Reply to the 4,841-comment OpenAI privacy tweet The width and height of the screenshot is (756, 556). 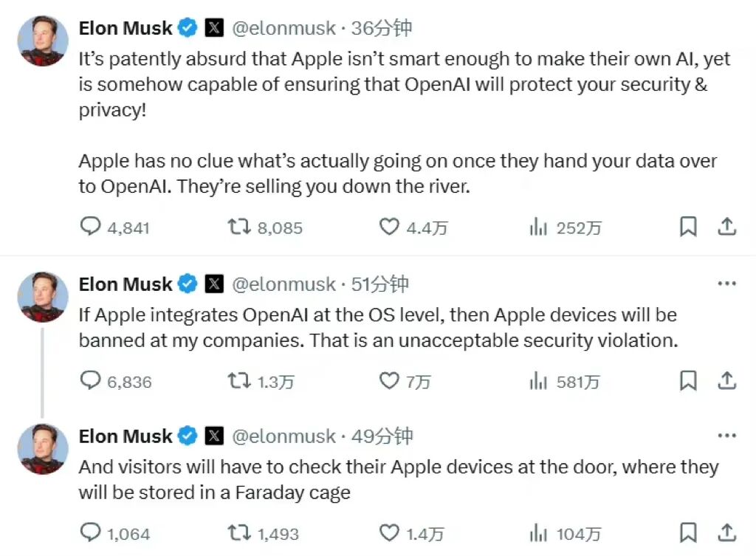click(90, 227)
